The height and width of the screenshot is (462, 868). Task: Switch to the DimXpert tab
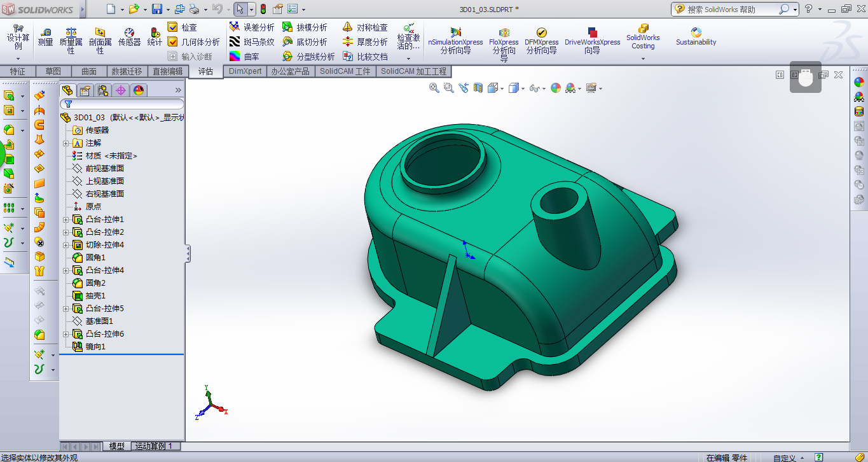coord(245,71)
